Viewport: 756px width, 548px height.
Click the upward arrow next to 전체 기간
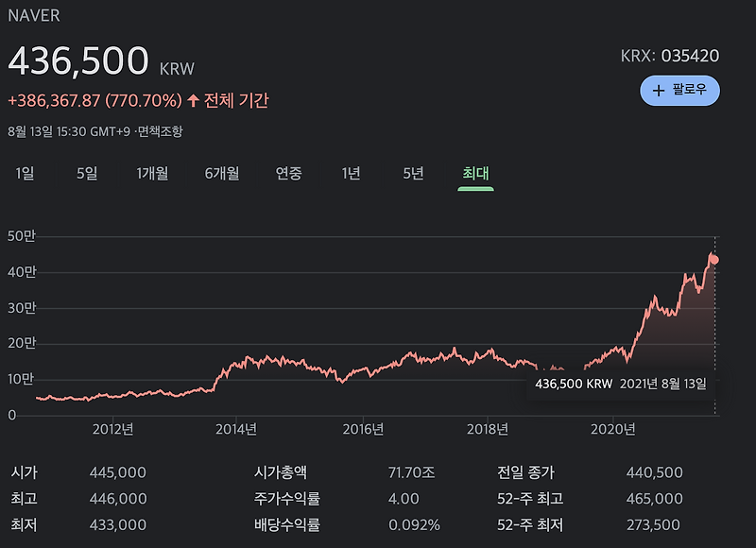pos(194,100)
